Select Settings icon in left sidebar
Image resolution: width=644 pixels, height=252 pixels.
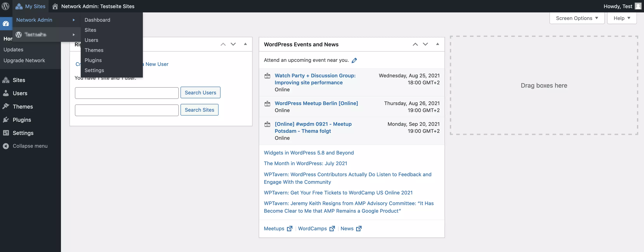[6, 133]
